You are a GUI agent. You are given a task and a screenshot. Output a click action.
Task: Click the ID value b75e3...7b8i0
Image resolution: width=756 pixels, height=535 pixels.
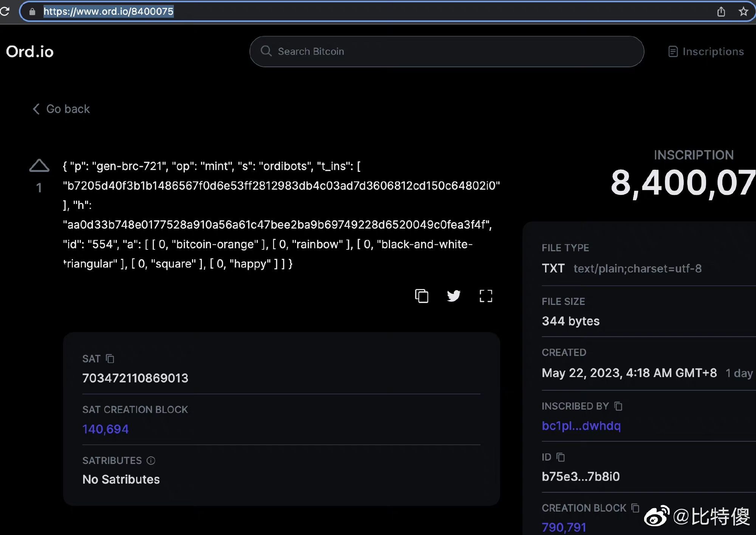(x=581, y=477)
